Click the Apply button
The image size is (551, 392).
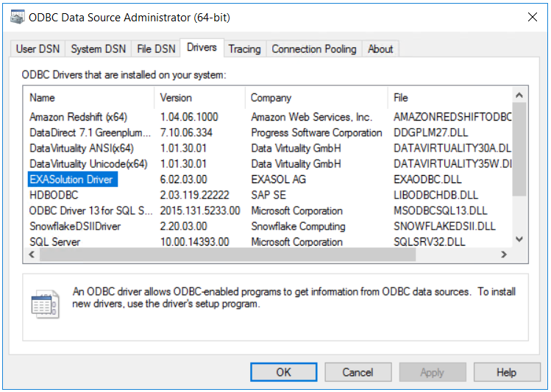433,372
